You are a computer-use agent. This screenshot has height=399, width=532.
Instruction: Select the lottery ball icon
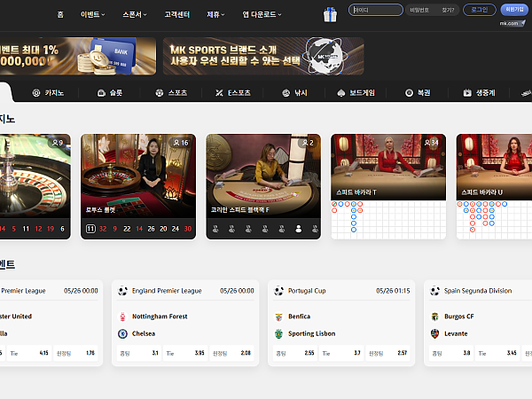409,92
